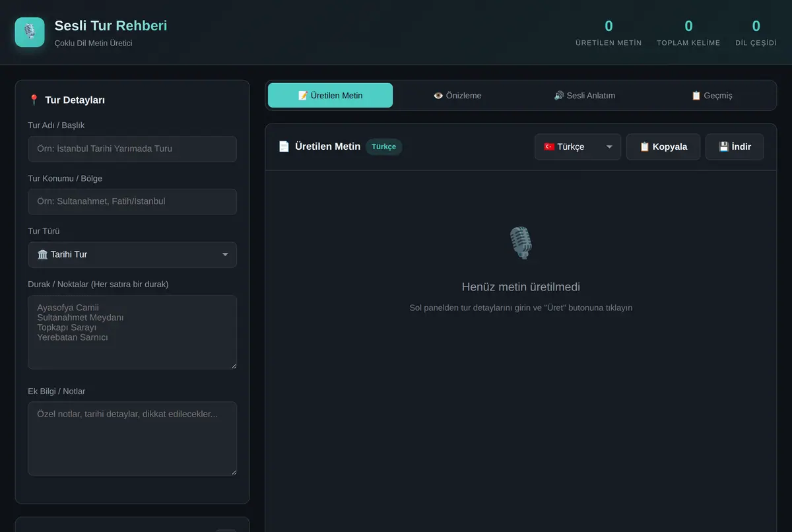Expand the Türkçe language selector
Image resolution: width=792 pixels, height=532 pixels.
577,147
